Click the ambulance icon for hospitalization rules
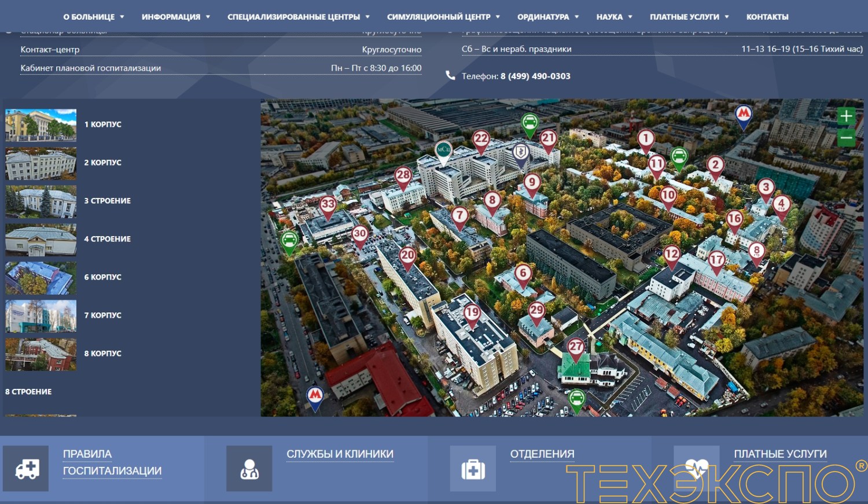The image size is (868, 504). [x=26, y=468]
